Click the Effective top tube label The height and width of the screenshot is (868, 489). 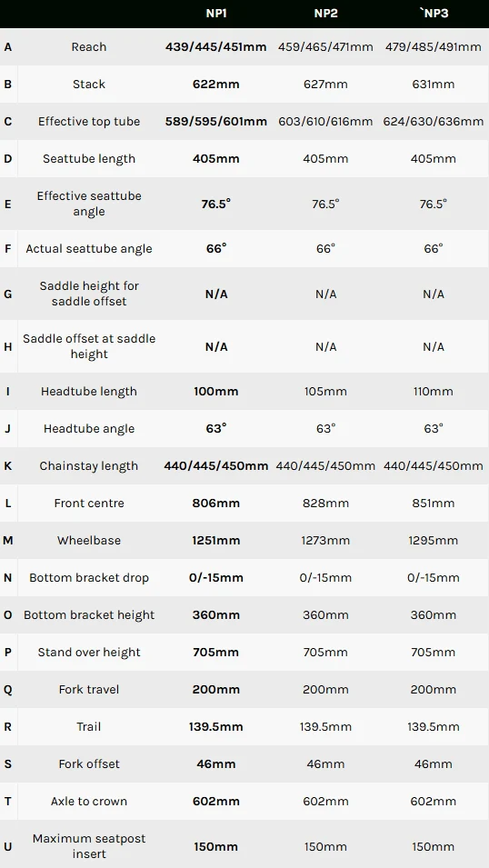(88, 121)
